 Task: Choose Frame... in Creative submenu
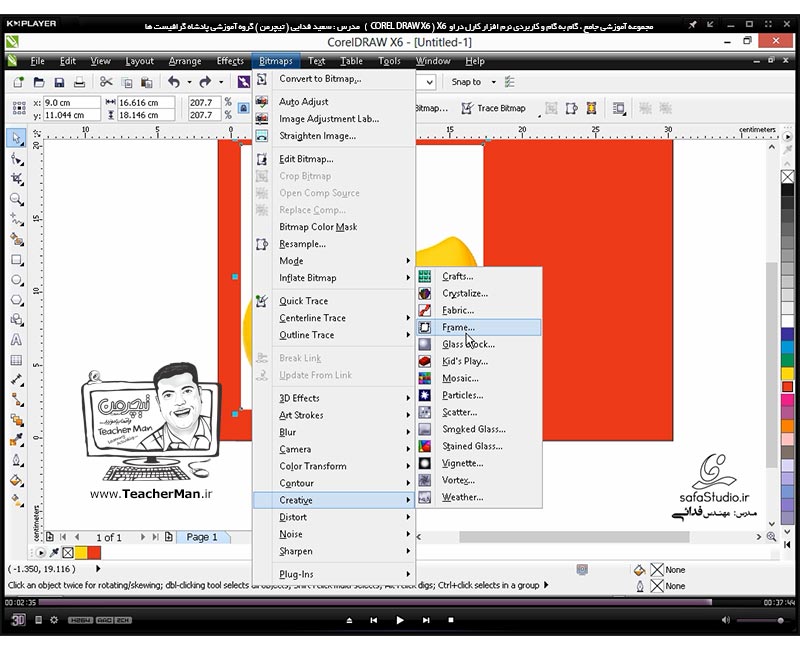coord(479,327)
